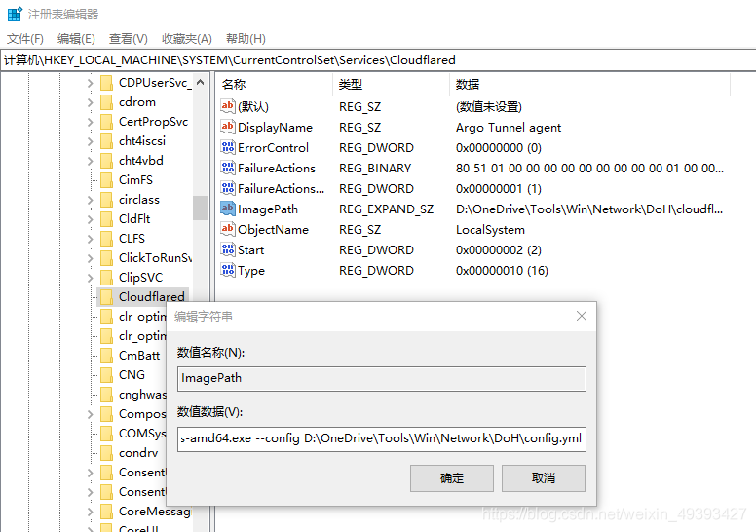Select the CoreMessag key in tree
This screenshot has height=532, width=756.
[154, 511]
